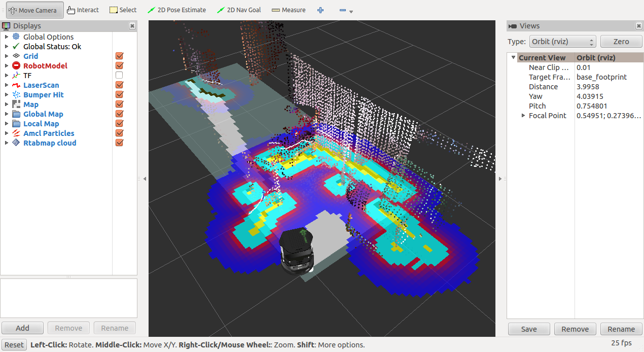644x352 pixels.
Task: Pick the 2D Pose Estimate tool
Action: pos(176,10)
